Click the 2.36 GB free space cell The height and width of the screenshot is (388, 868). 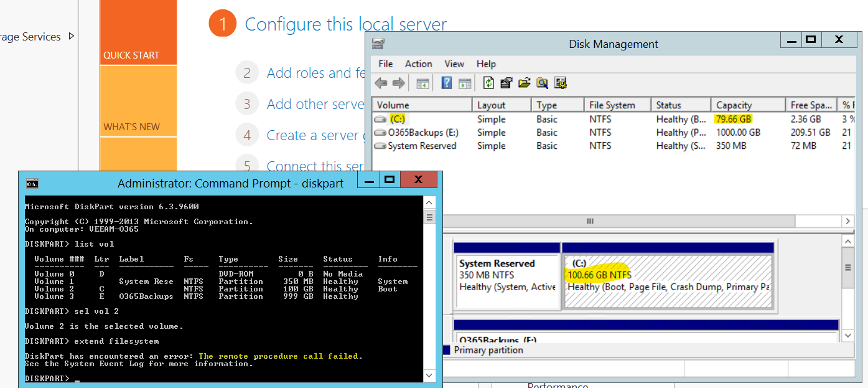click(806, 119)
